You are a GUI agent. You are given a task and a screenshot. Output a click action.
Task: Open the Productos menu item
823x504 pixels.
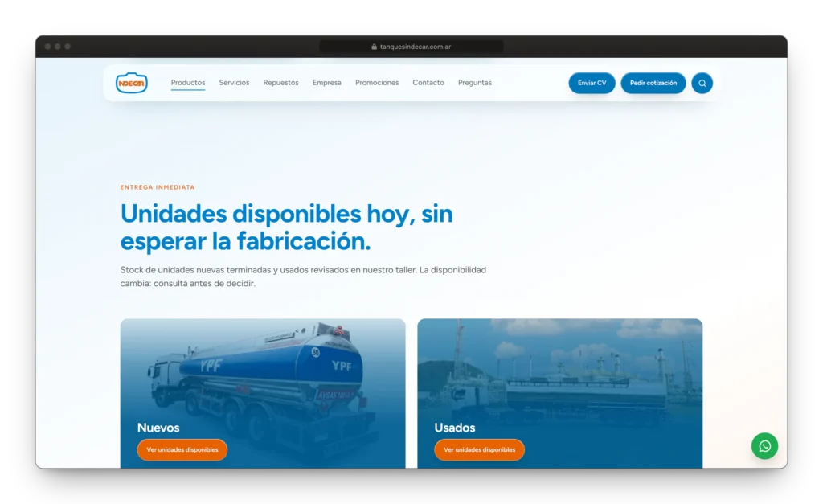pyautogui.click(x=188, y=83)
